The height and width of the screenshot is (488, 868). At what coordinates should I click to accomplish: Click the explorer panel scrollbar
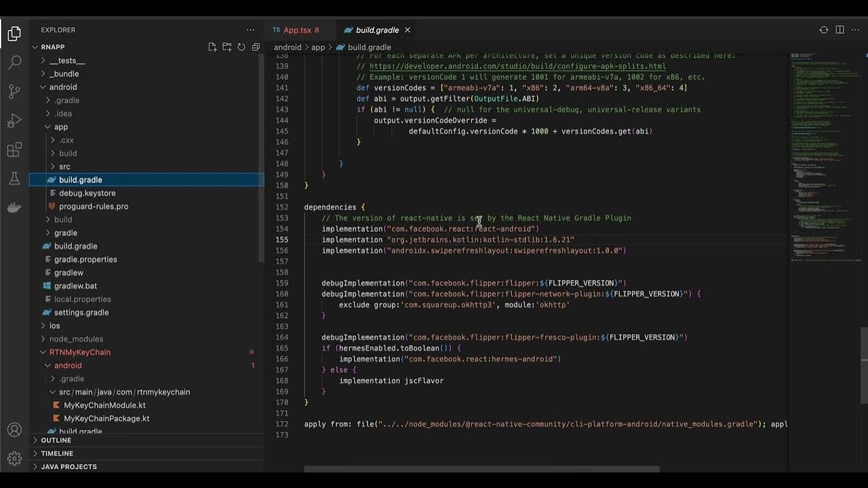click(x=261, y=158)
